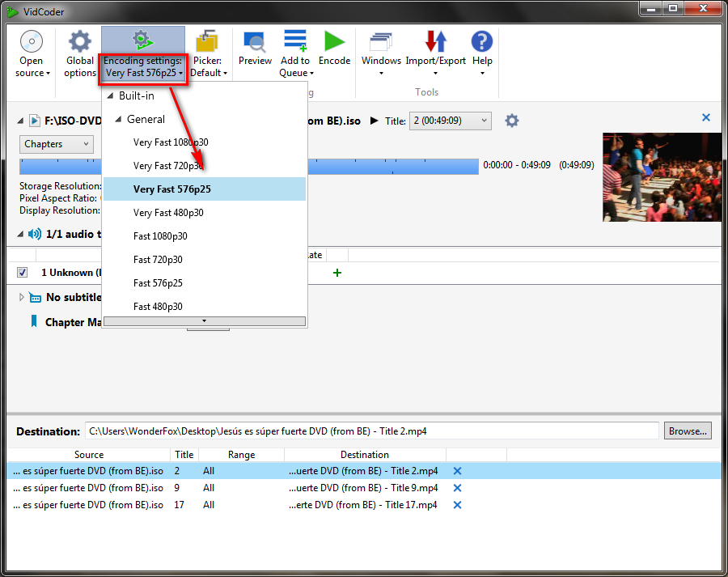Select Very Fast 720p30 preset
The image size is (728, 577).
[168, 166]
